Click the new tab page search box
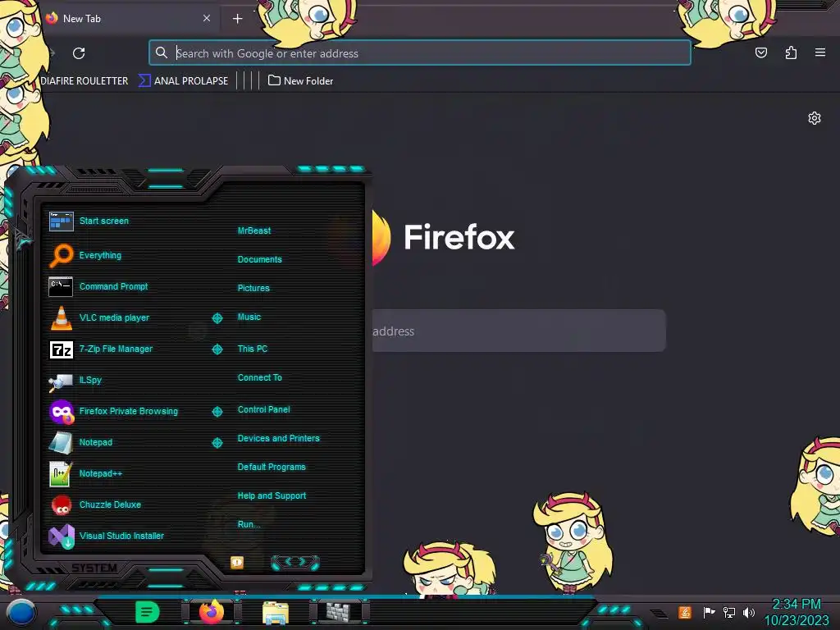The image size is (840, 630). pos(518,331)
